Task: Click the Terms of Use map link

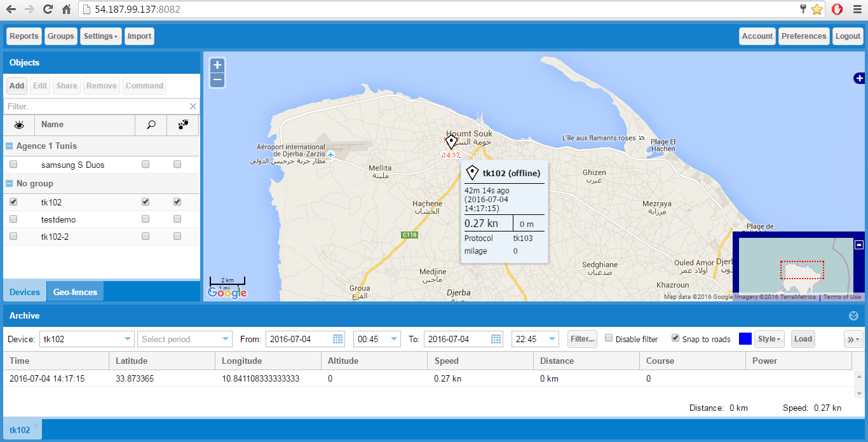Action: (x=842, y=297)
